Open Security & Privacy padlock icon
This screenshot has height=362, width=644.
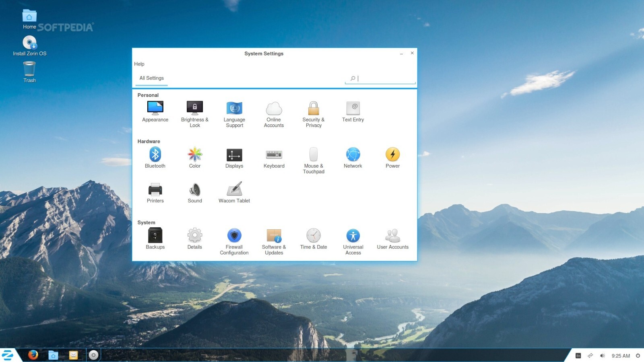[x=314, y=108]
